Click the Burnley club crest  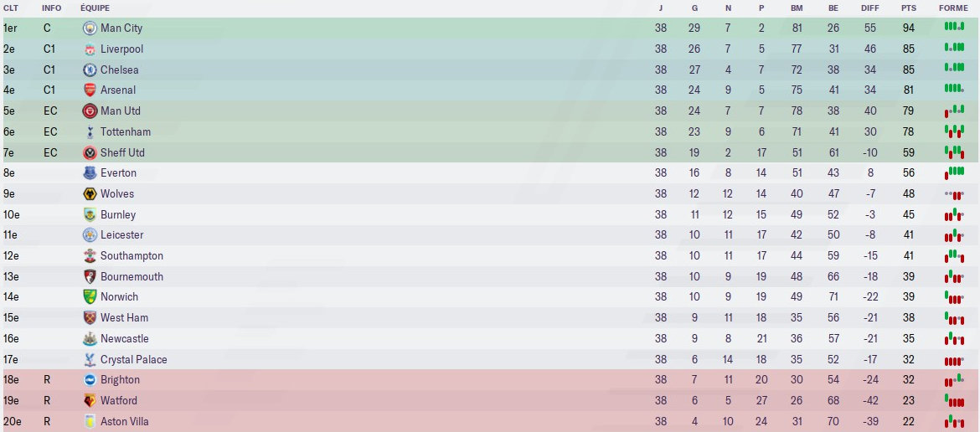pos(90,215)
